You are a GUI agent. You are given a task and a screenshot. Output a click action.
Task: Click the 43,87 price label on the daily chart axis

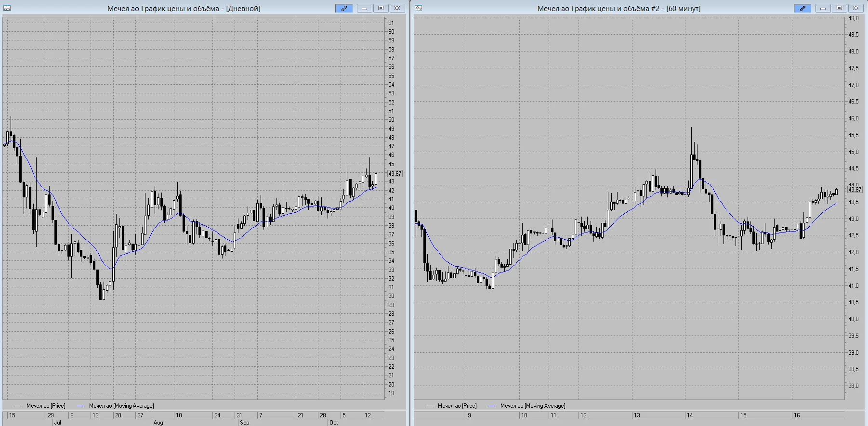click(395, 174)
